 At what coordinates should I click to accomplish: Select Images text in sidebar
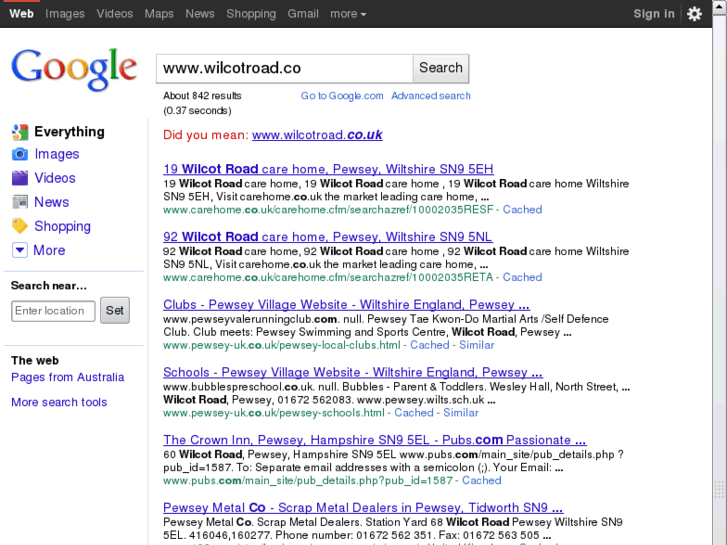(57, 154)
